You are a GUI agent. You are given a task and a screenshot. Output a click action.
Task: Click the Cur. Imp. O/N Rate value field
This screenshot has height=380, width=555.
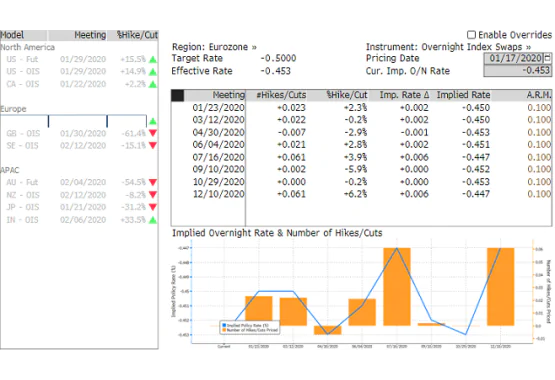(517, 71)
